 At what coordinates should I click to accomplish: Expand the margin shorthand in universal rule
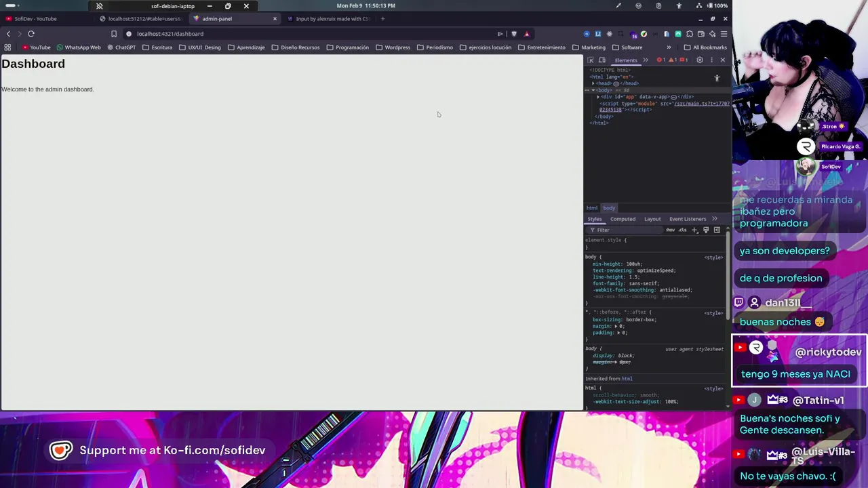[616, 326]
